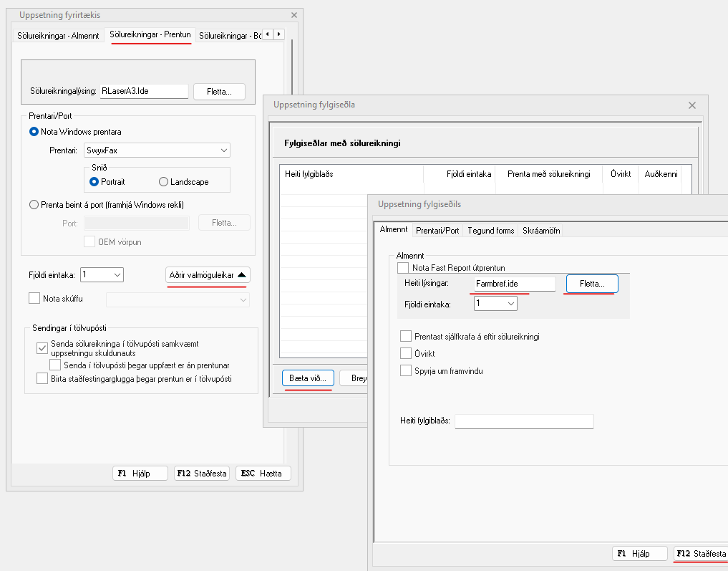This screenshot has height=571, width=728.
Task: Click Fletta next to Farmbref.ide
Action: point(592,284)
